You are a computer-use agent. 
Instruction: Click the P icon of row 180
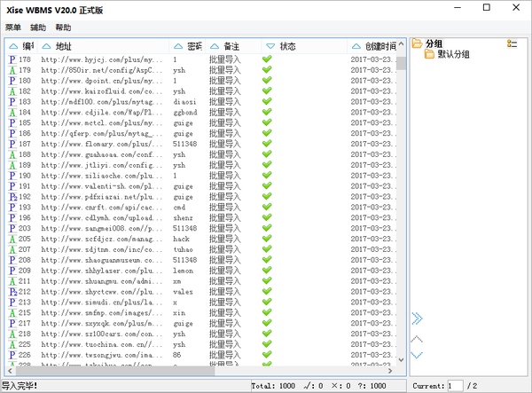click(12, 81)
